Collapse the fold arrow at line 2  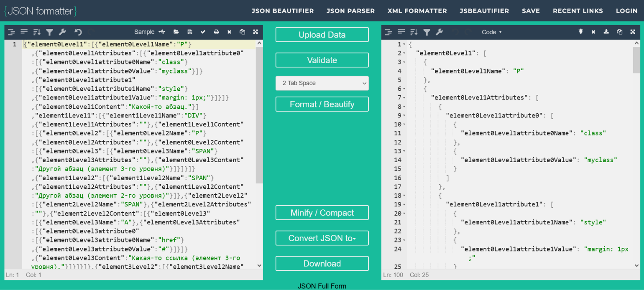tap(404, 53)
